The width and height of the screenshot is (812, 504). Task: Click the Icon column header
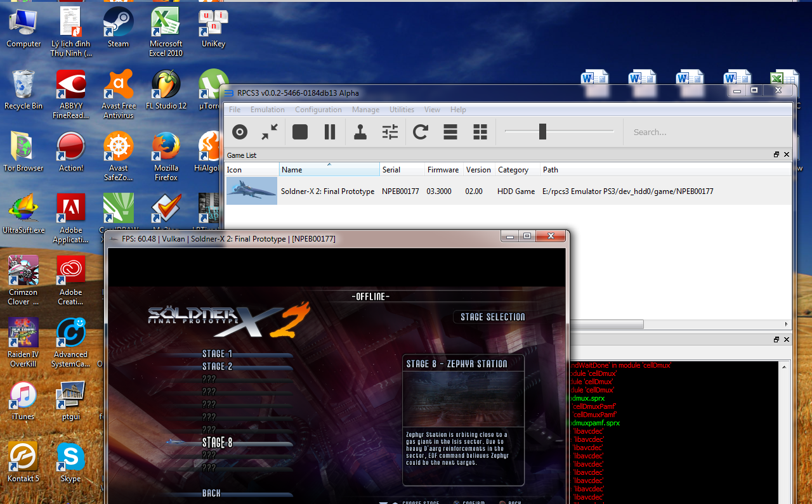[252, 169]
